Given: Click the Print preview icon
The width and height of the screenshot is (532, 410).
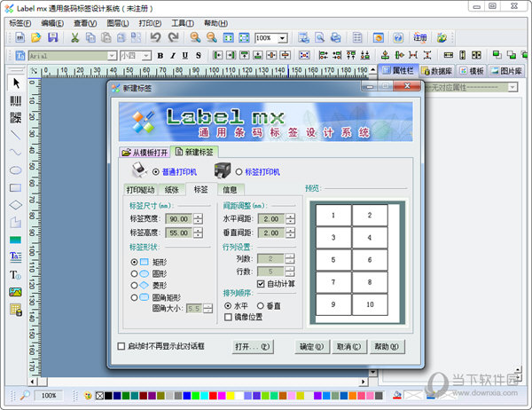Looking at the screenshot, I should pos(319,37).
